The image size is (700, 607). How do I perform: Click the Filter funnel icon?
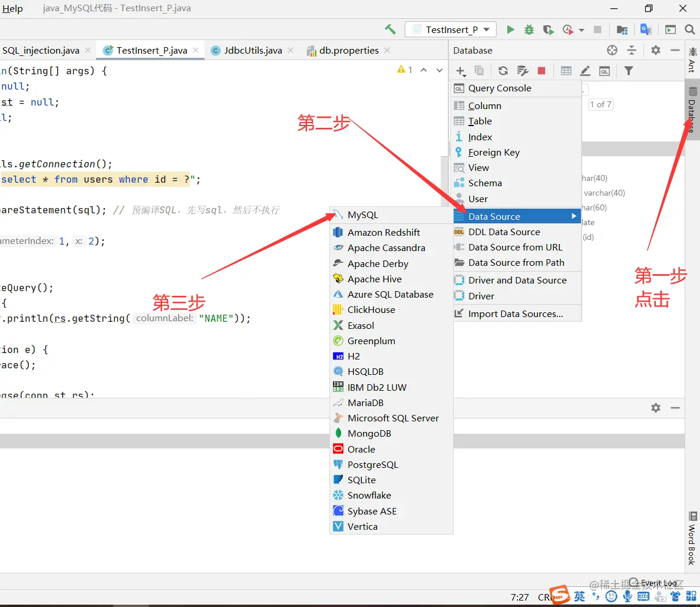point(629,71)
